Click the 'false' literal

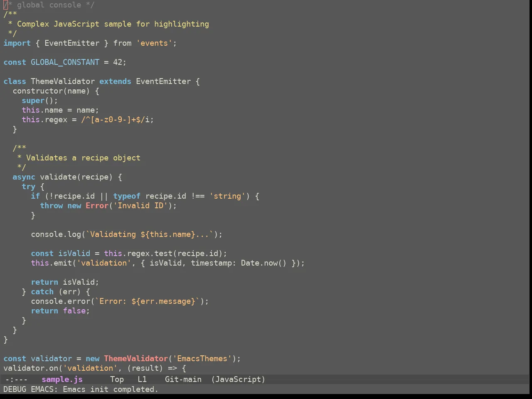[x=74, y=311]
